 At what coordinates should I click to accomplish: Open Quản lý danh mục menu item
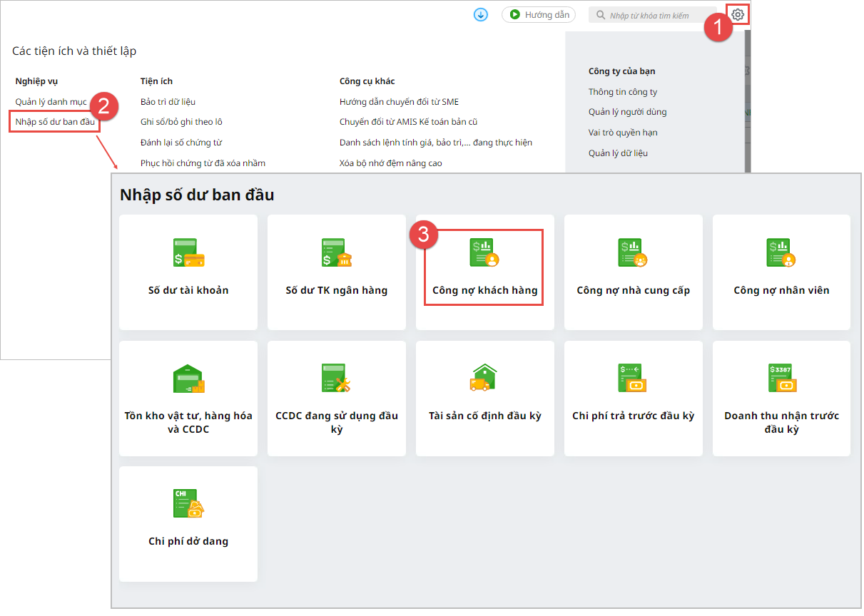point(51,102)
